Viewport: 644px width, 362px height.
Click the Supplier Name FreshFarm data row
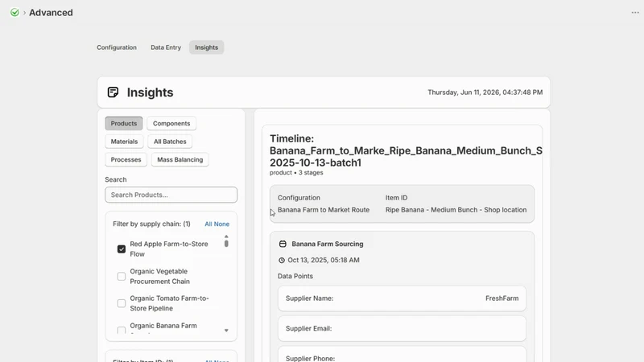(402, 298)
